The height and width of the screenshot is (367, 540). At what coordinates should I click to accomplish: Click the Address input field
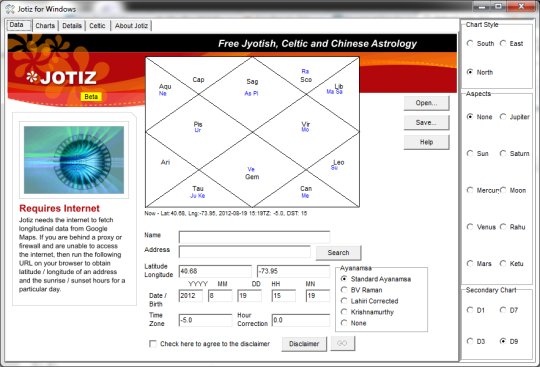tap(245, 252)
